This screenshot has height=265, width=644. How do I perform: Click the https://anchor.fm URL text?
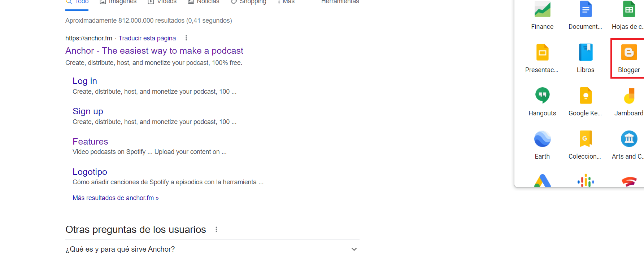click(x=89, y=38)
